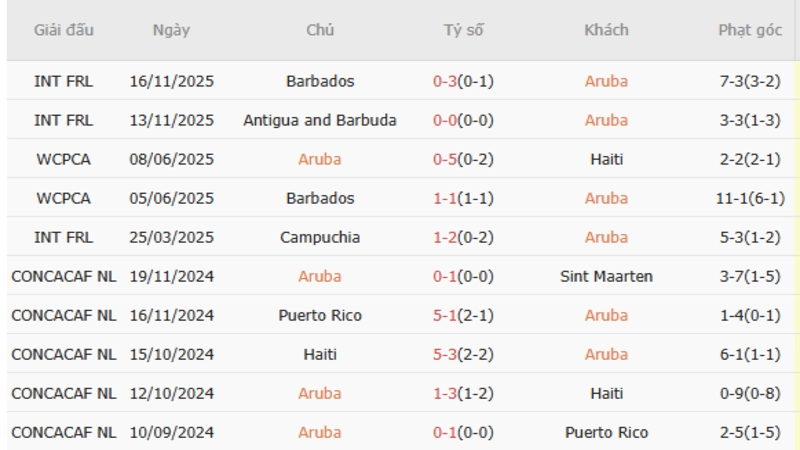Screen dimensions: 800x450
Task: Click Puerto Rico in the 16/11/2024 row
Action: [x=320, y=315]
